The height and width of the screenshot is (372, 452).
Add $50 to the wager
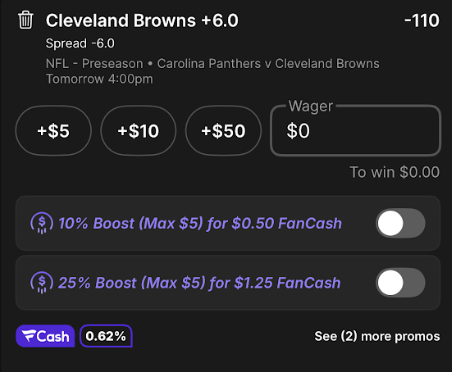[x=223, y=131]
